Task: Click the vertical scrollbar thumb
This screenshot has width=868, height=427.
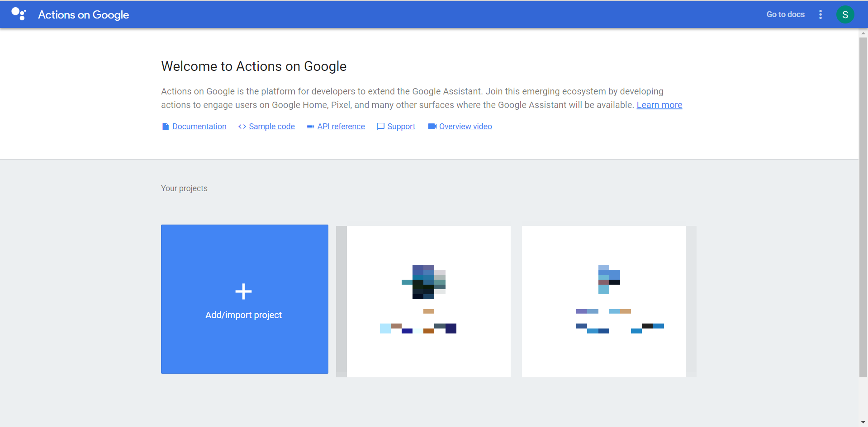Action: 863,207
